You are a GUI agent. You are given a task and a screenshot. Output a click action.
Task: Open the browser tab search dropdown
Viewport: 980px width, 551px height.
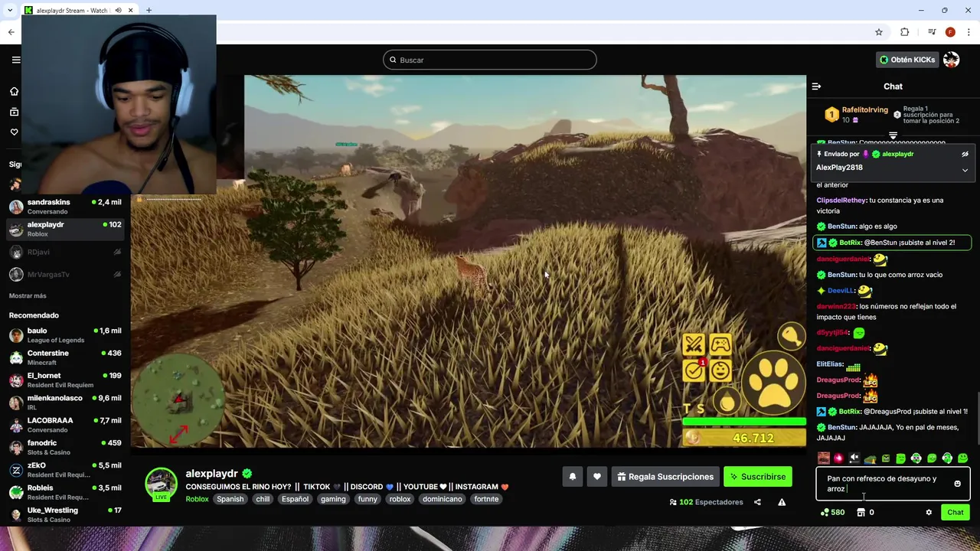tap(10, 11)
